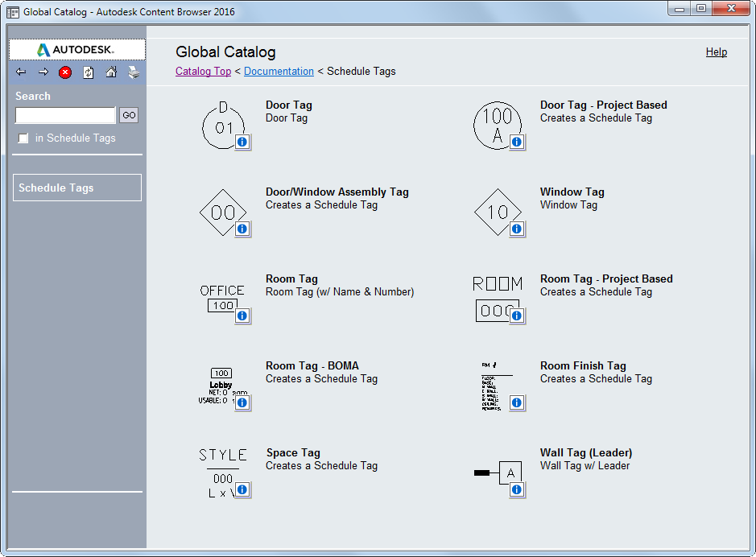The height and width of the screenshot is (557, 756).
Task: Click the Autodesk logo banner
Action: point(77,50)
